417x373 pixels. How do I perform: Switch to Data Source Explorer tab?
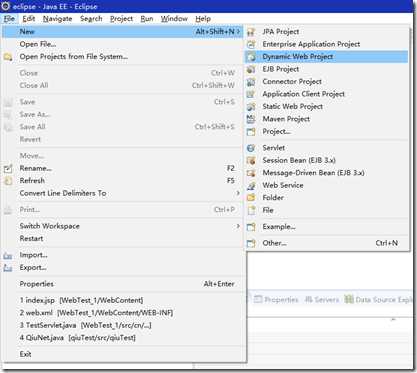coord(379,299)
